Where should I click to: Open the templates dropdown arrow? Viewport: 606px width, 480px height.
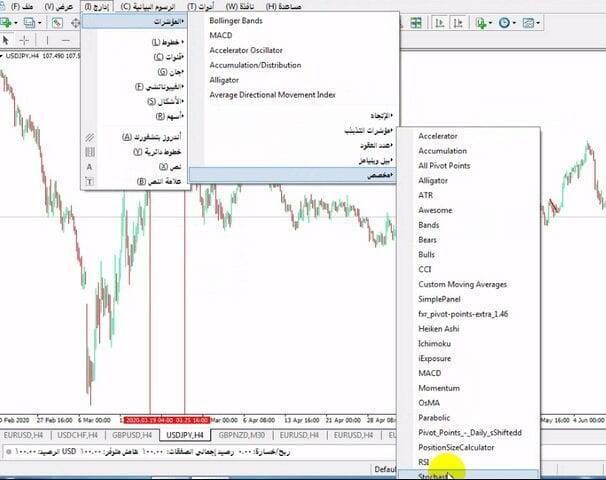538,23
